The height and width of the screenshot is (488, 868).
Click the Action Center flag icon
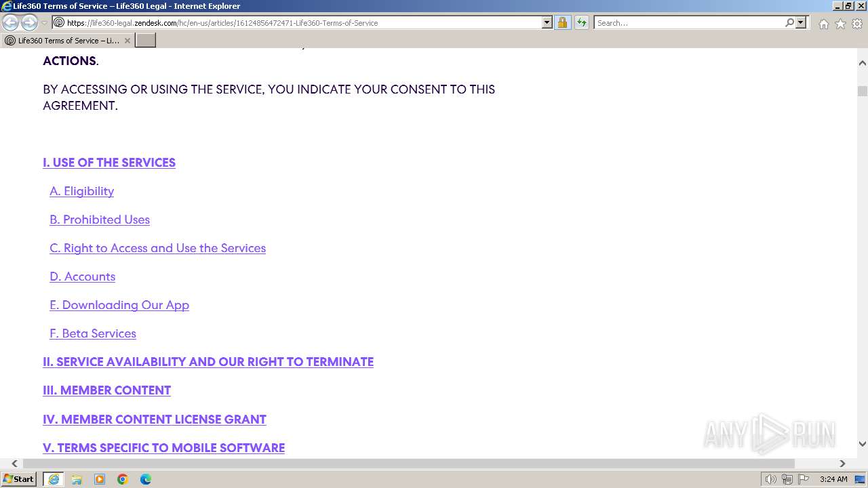click(804, 479)
